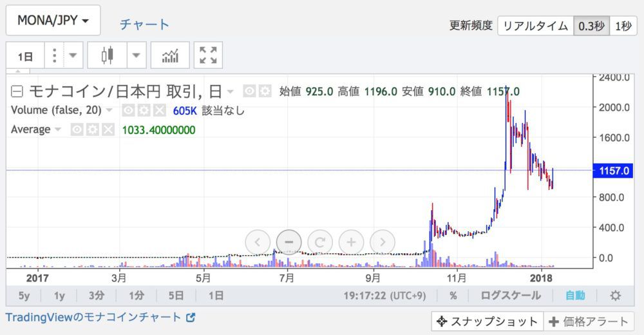
Task: Open the Average indicator dropdown arrow
Action: tap(58, 129)
